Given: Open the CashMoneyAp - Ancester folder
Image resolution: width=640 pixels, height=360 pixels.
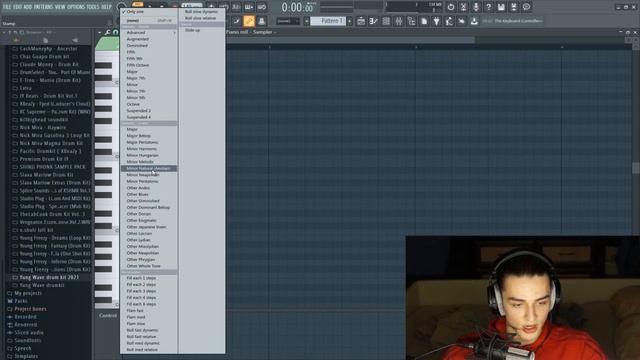Looking at the screenshot, I should (x=48, y=49).
